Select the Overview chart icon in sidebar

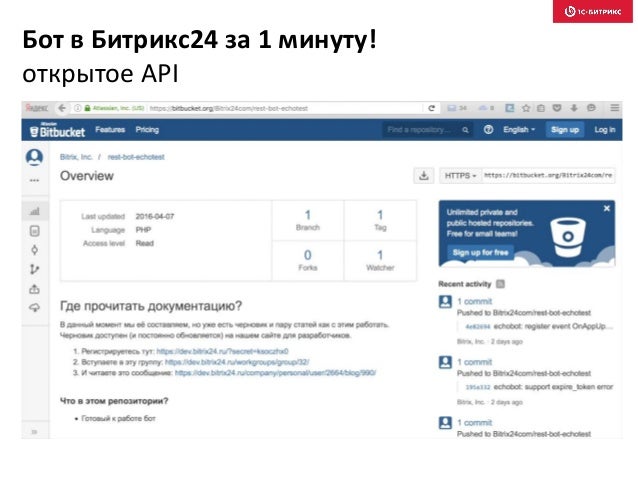tap(35, 211)
